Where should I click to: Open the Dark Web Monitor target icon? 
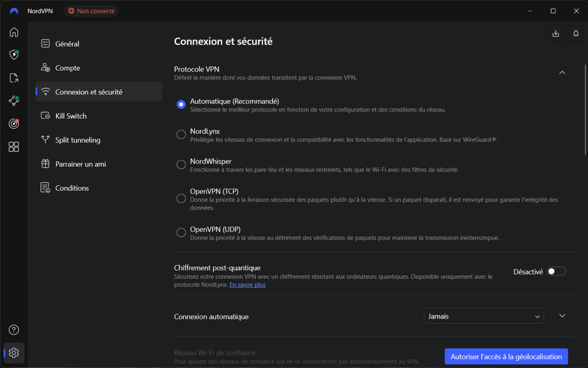[14, 123]
